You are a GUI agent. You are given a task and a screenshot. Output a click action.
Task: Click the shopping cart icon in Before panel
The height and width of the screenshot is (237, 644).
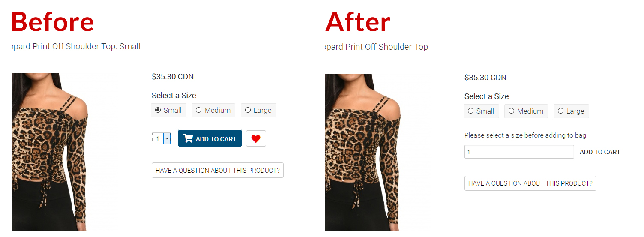pos(188,138)
